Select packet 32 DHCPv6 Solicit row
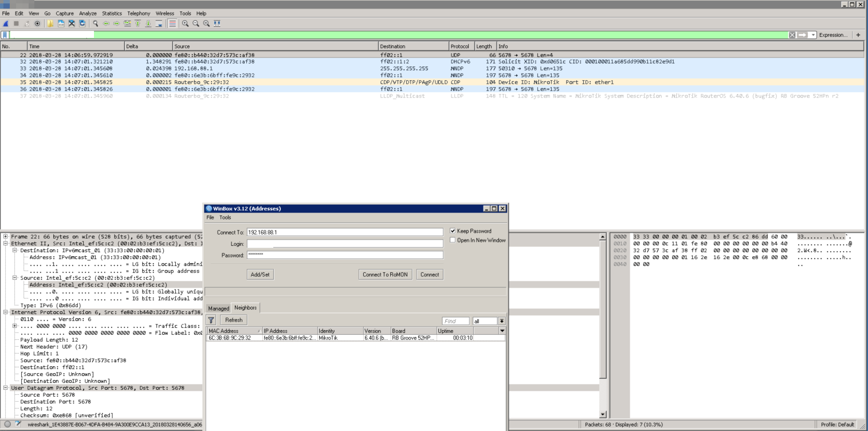 pyautogui.click(x=432, y=61)
